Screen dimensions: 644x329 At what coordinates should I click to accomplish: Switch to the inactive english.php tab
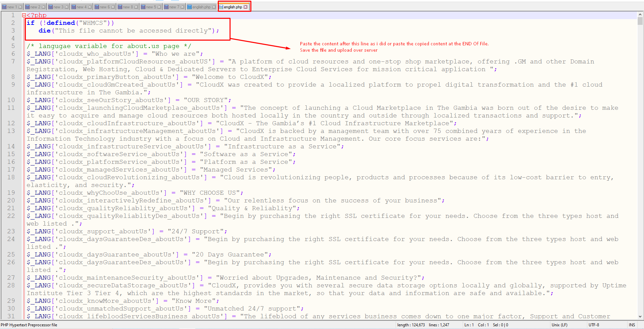tap(201, 7)
